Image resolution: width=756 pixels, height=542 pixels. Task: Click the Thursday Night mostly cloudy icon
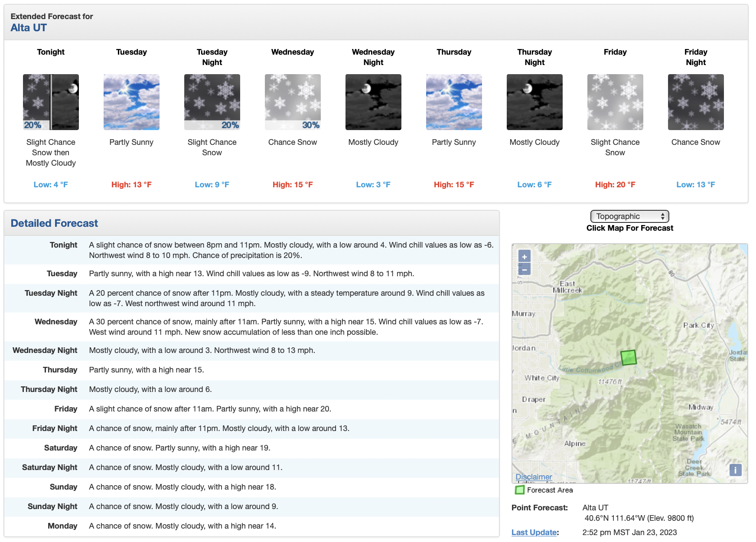pos(534,102)
